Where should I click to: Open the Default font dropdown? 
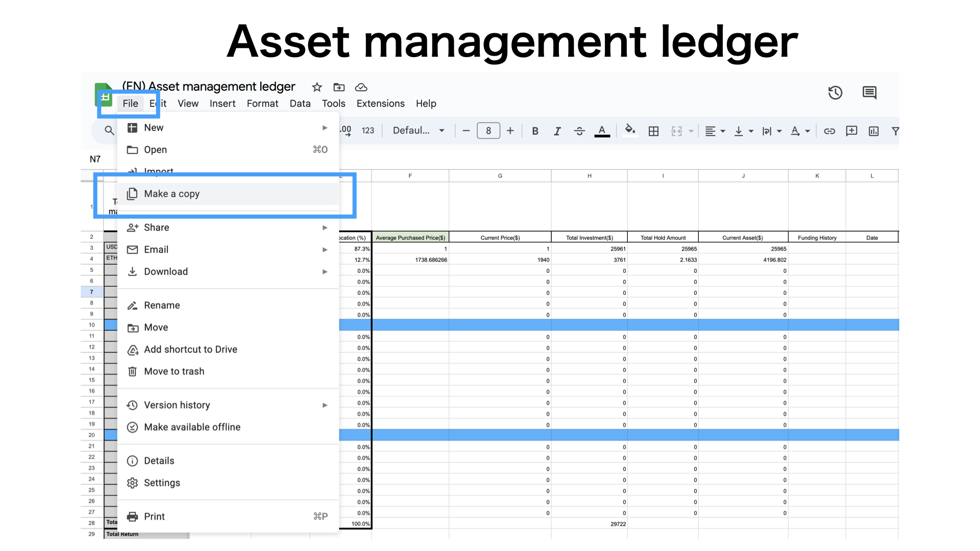tap(419, 131)
